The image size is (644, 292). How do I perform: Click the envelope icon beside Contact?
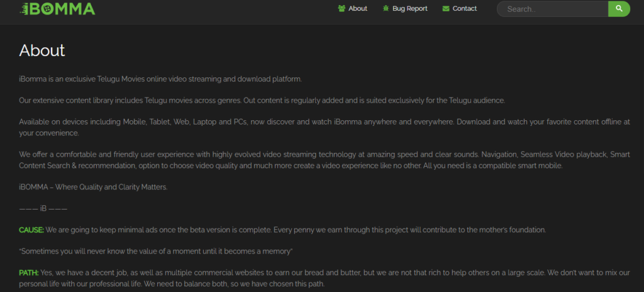(x=446, y=9)
